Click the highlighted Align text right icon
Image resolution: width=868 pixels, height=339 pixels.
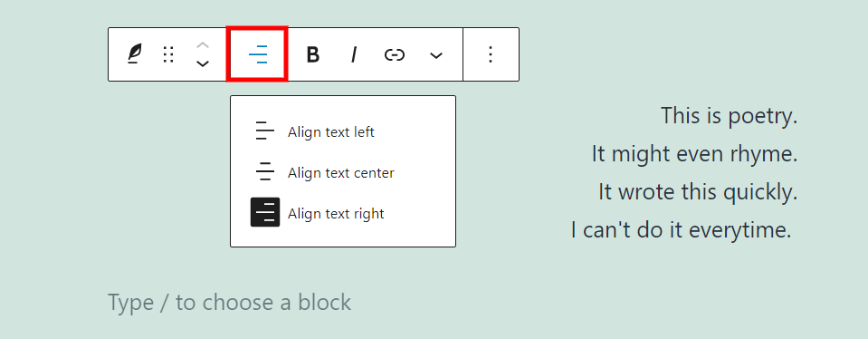pos(265,212)
